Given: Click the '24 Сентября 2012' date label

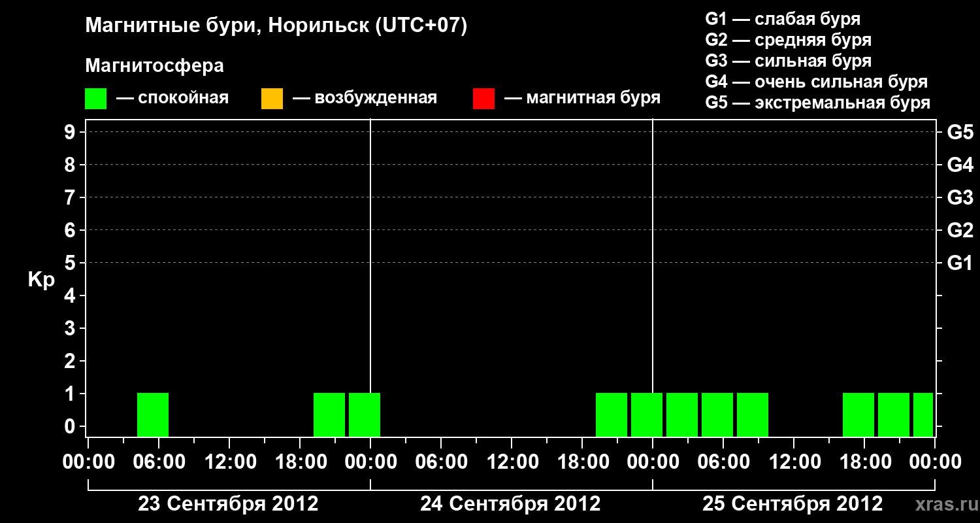Looking at the screenshot, I should 510,504.
